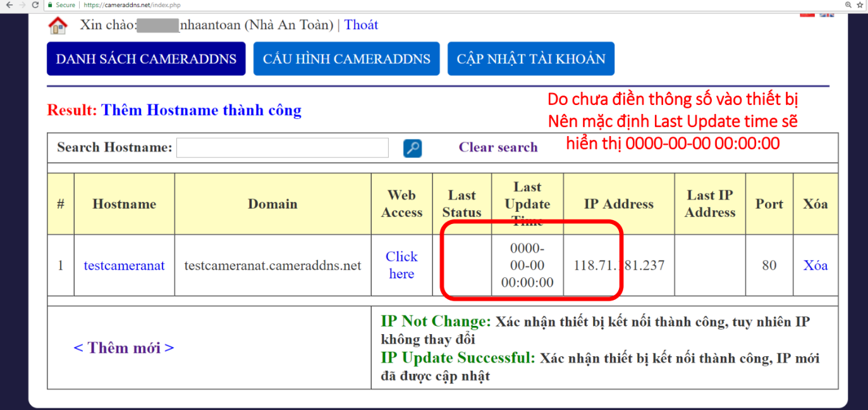Focus the Search Hostname input field
Viewport: 868px width, 410px height.
tap(282, 148)
